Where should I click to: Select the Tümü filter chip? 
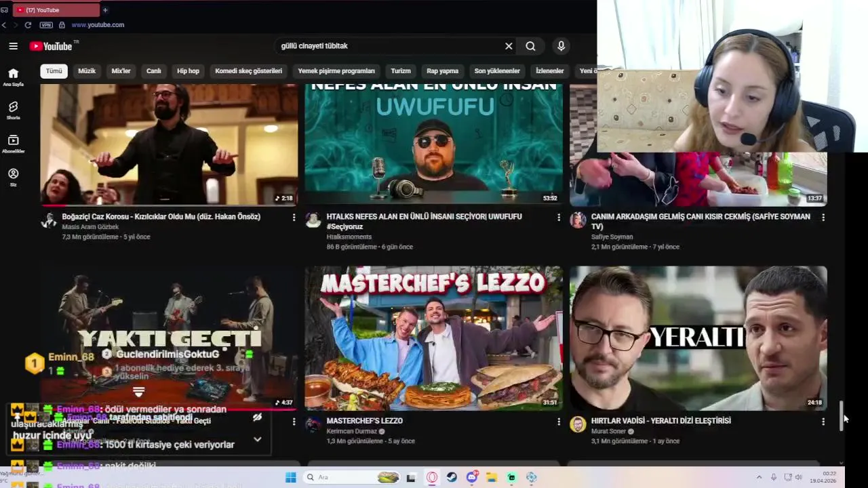pyautogui.click(x=54, y=70)
